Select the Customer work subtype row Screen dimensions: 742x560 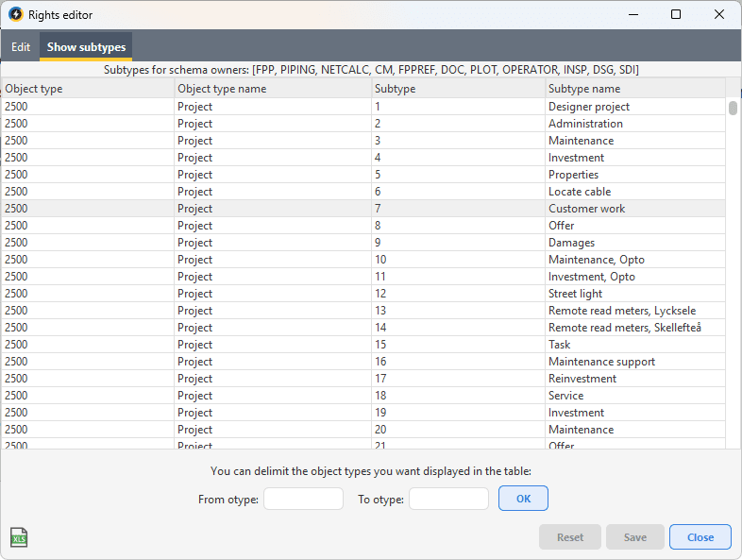click(586, 209)
